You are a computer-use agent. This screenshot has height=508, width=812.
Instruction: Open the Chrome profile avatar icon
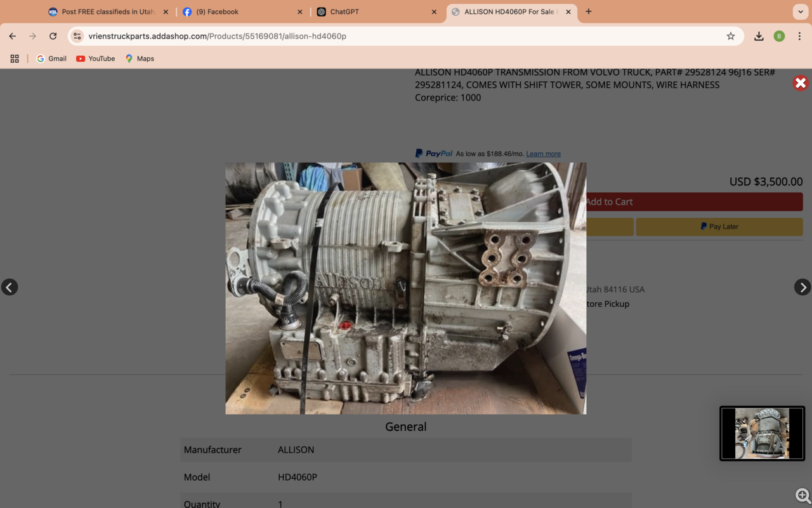(x=779, y=36)
